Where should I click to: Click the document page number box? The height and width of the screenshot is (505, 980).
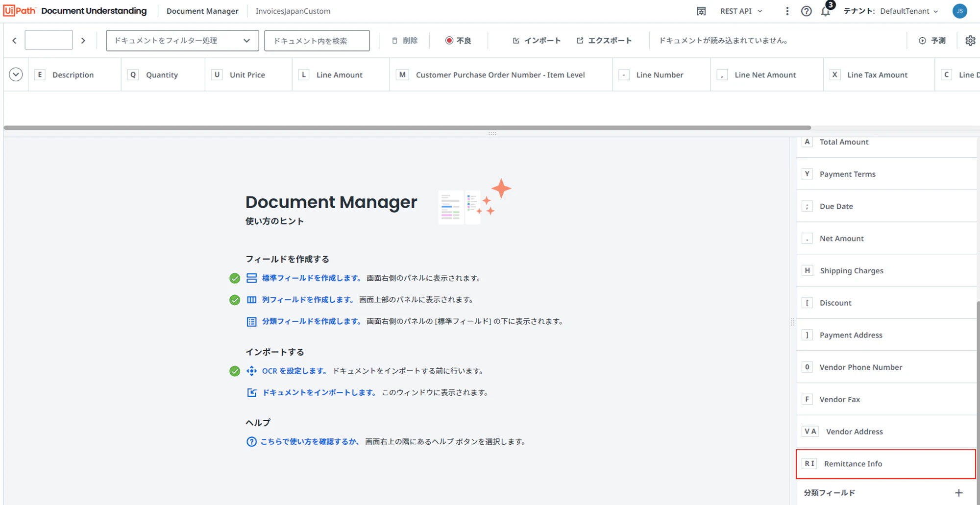[x=49, y=40]
